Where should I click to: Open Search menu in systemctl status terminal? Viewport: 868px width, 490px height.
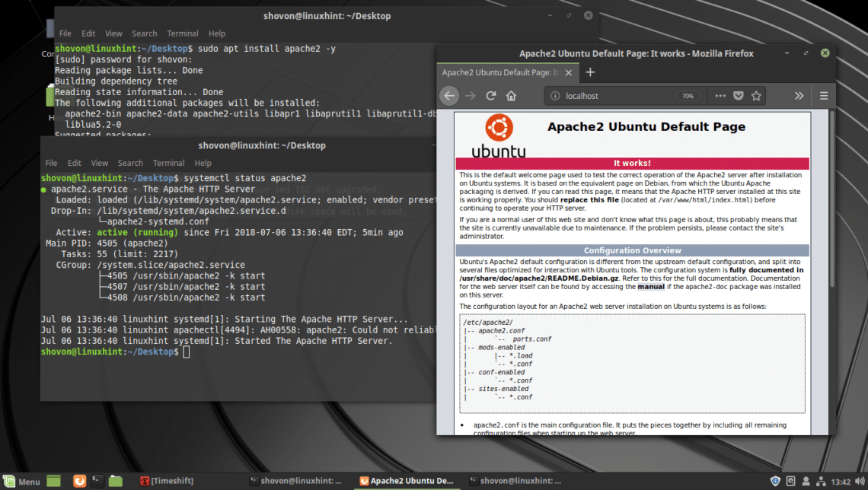[x=131, y=163]
